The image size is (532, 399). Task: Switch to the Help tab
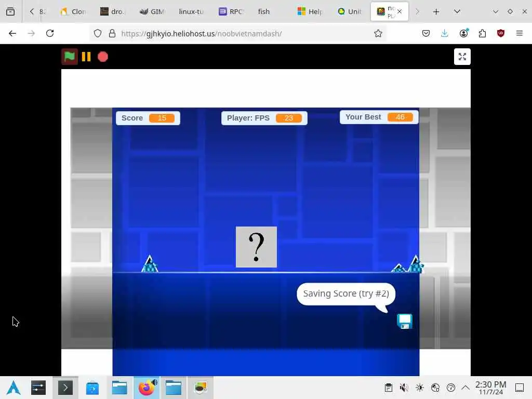click(x=310, y=11)
